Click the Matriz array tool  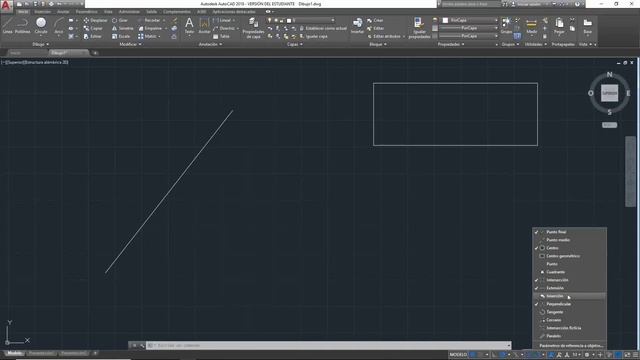point(148,36)
